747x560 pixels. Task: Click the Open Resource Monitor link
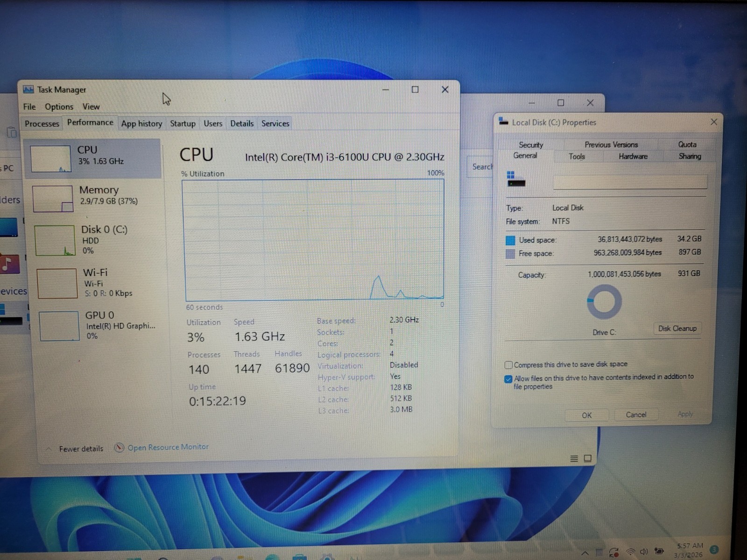tap(168, 447)
